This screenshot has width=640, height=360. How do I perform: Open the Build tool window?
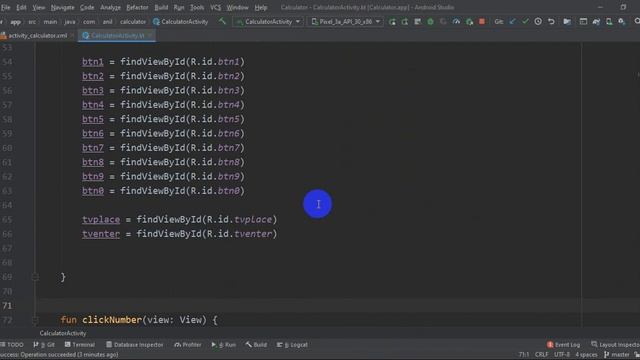pos(256,345)
